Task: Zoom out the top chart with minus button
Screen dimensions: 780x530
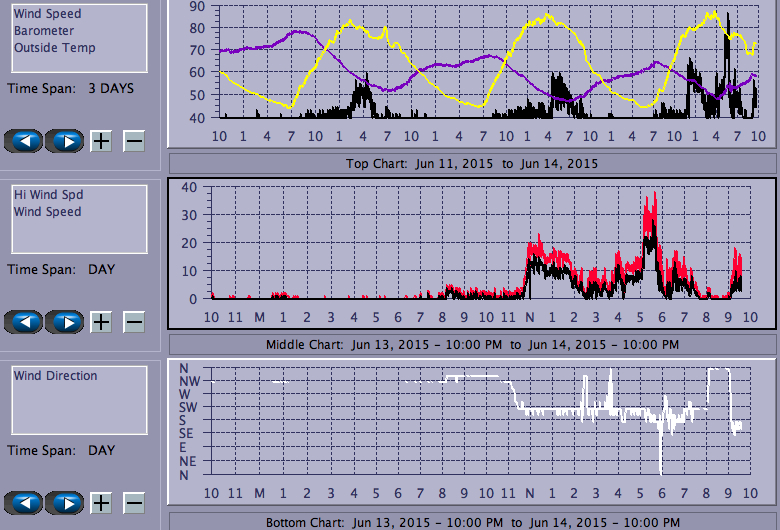Action: click(134, 141)
